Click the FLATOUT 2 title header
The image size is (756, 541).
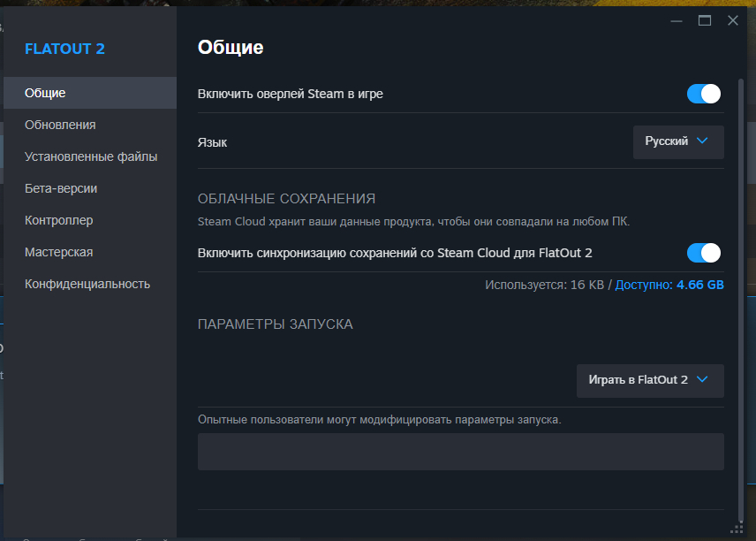(64, 49)
